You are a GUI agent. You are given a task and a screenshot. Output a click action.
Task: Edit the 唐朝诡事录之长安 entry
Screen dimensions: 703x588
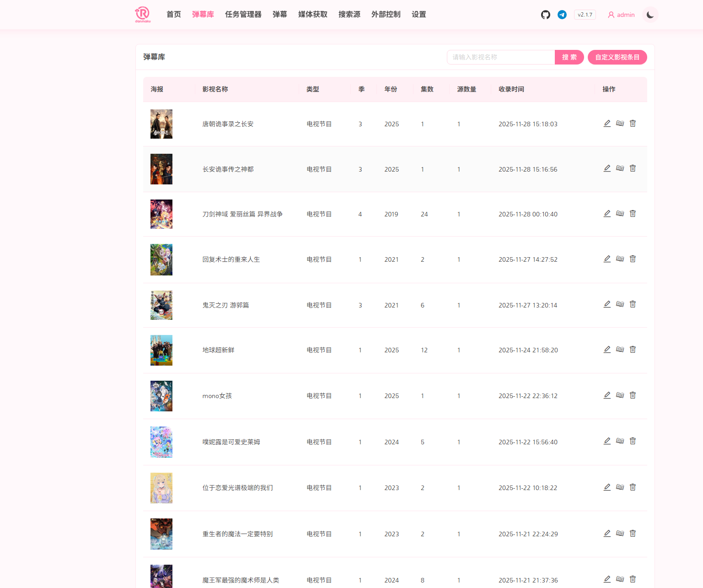coord(607,124)
